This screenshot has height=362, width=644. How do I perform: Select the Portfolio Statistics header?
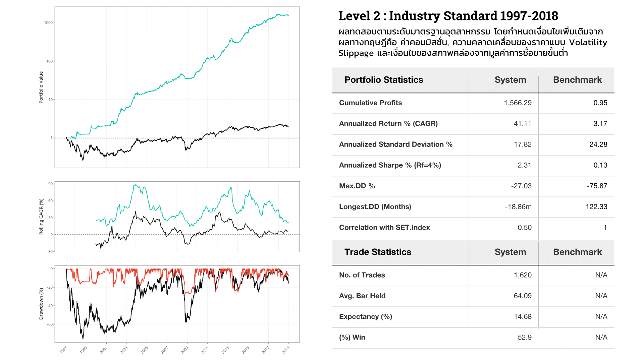pyautogui.click(x=384, y=80)
